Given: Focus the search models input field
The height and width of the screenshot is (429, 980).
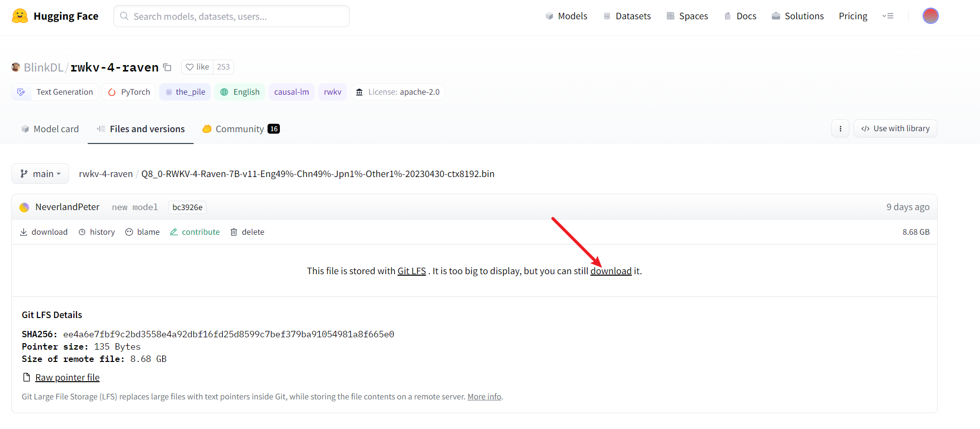Looking at the screenshot, I should coord(232,16).
